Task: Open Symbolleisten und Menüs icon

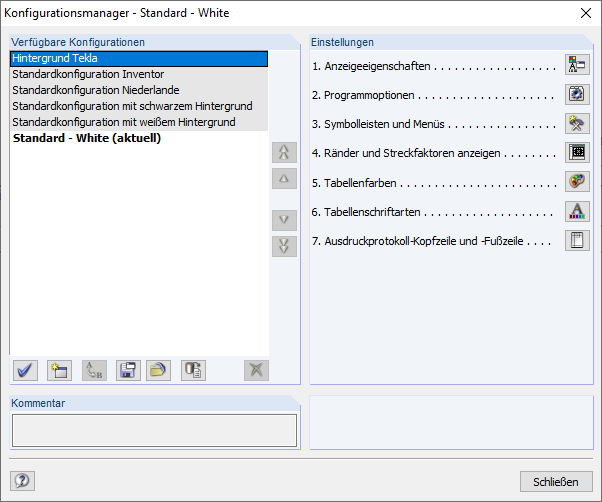Action: pyautogui.click(x=577, y=123)
